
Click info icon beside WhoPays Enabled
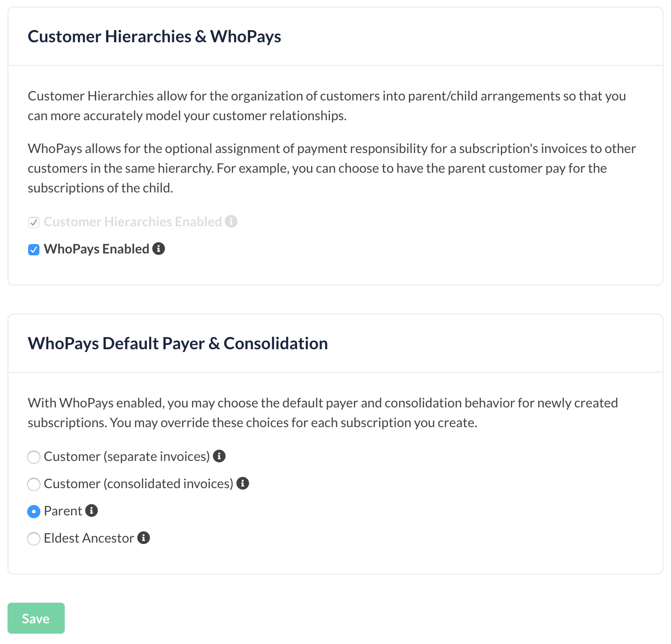[x=159, y=249]
